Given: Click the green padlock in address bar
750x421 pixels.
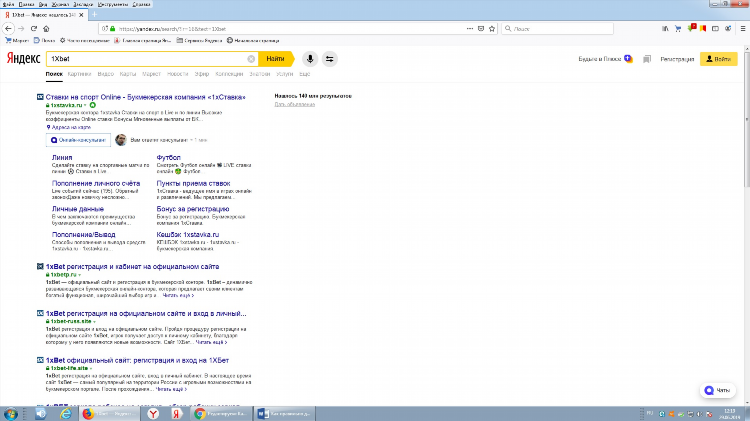Looking at the screenshot, I should 112,29.
